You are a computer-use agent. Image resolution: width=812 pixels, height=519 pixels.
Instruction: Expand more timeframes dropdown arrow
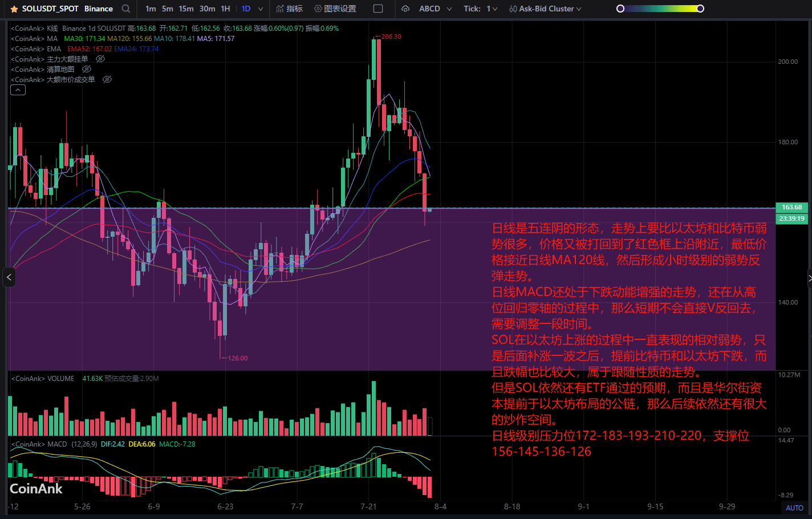point(261,9)
